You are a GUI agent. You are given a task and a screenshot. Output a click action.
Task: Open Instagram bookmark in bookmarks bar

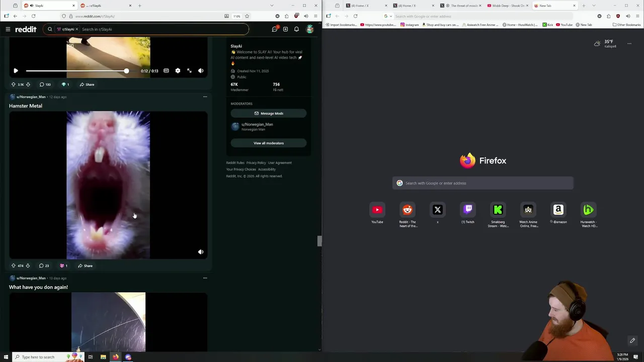coord(410,25)
